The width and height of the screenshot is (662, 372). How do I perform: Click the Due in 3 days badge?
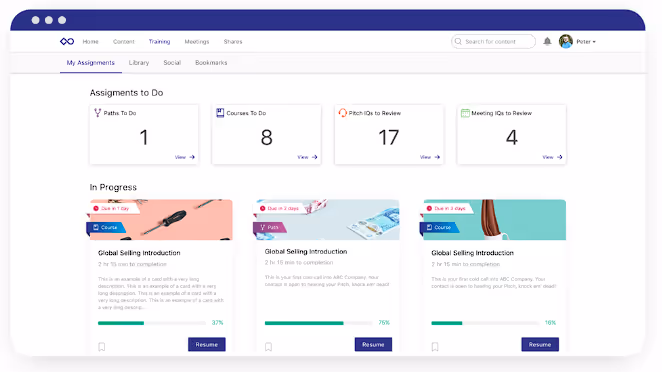pyautogui.click(x=446, y=209)
